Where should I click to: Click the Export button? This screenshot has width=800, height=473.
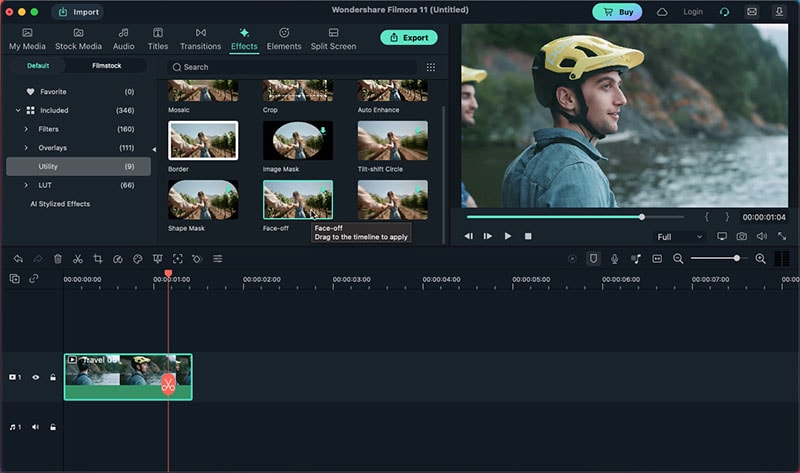409,38
